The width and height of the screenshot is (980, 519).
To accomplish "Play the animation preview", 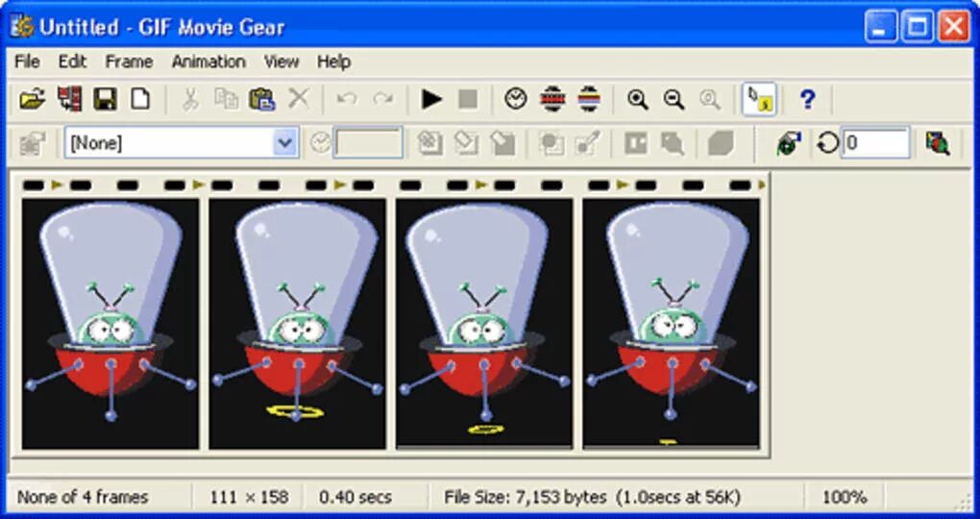I will pos(431,99).
